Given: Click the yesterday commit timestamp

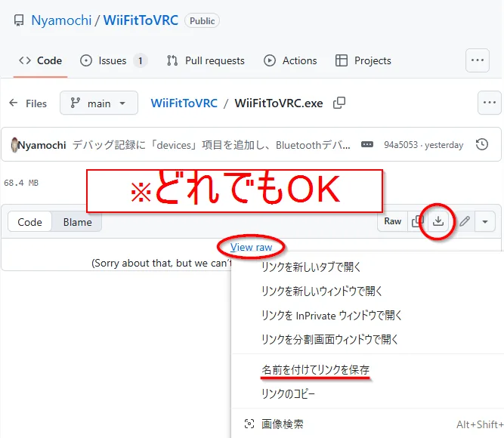Looking at the screenshot, I should (x=444, y=145).
